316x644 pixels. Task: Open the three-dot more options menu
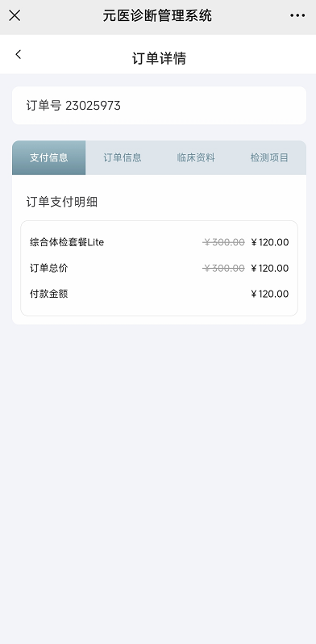(297, 15)
